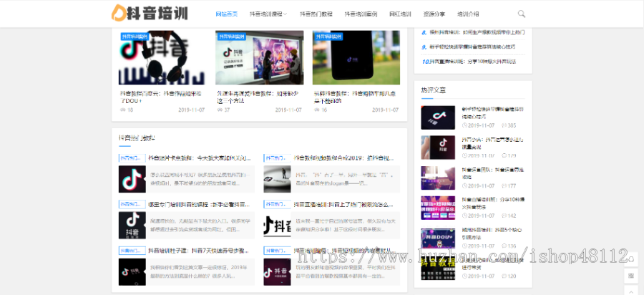Open the 抖音照片卡点教程 tutorial title
Viewport: 644px width, 295px height.
click(x=198, y=158)
